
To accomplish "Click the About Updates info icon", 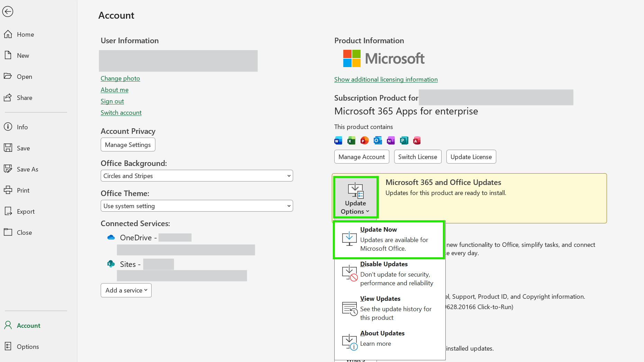I will point(350,342).
